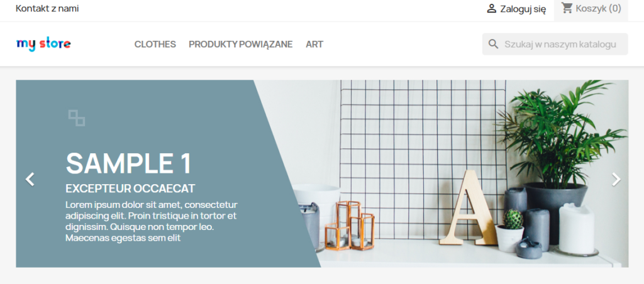Open the Koszyk (0) cart label
The image size is (644, 284).
pyautogui.click(x=599, y=9)
